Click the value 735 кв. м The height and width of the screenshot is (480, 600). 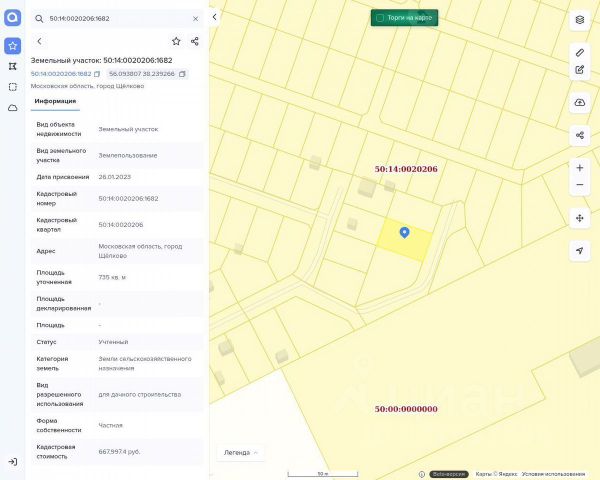coord(112,277)
